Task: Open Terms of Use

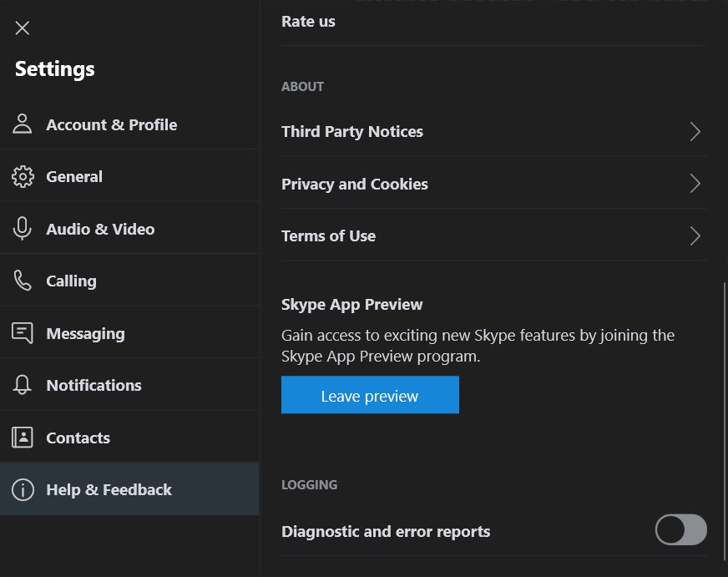Action: pyautogui.click(x=494, y=235)
